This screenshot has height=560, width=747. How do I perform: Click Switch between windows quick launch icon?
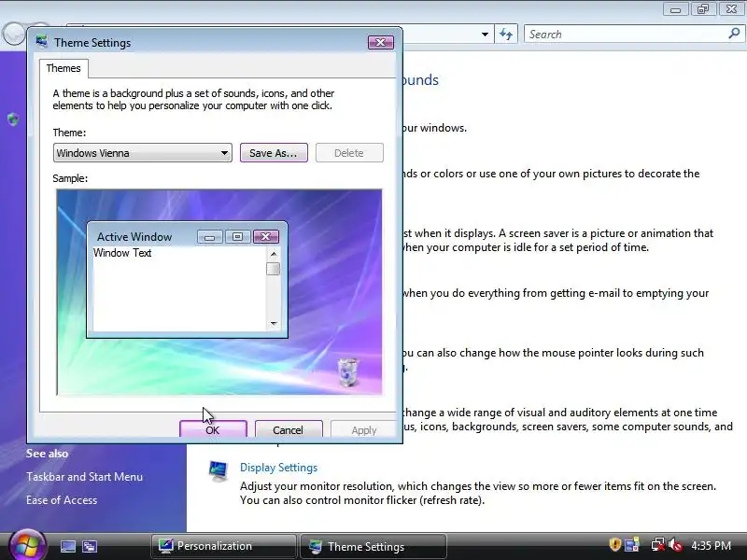tap(90, 546)
